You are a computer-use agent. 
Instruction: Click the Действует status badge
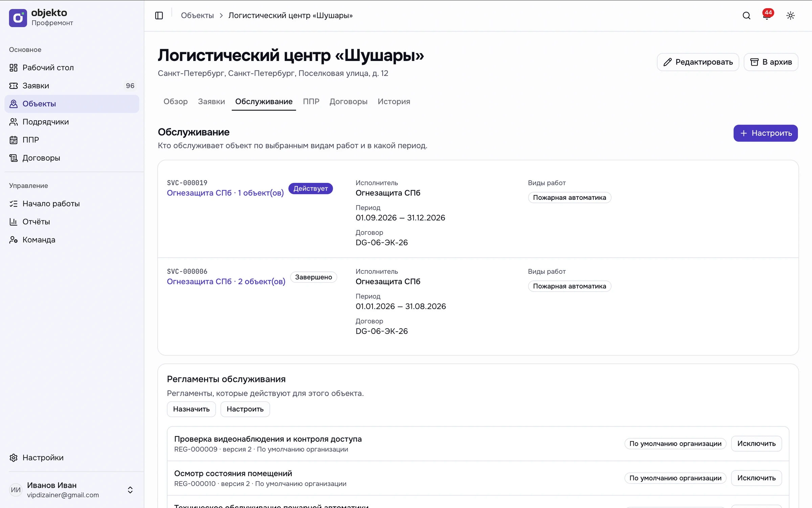[310, 189]
